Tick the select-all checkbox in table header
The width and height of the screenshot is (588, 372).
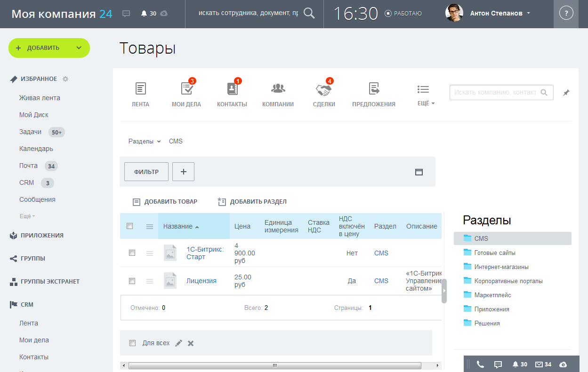pyautogui.click(x=130, y=226)
